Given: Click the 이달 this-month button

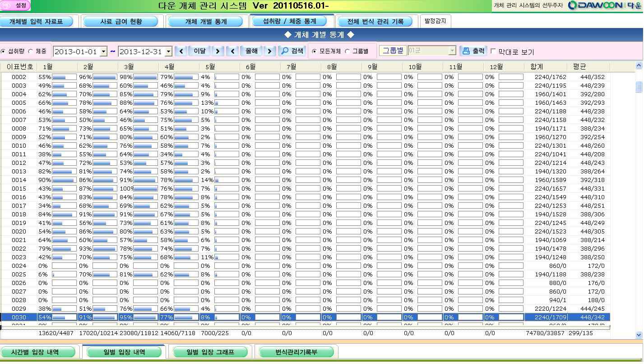Looking at the screenshot, I should coord(199,51).
